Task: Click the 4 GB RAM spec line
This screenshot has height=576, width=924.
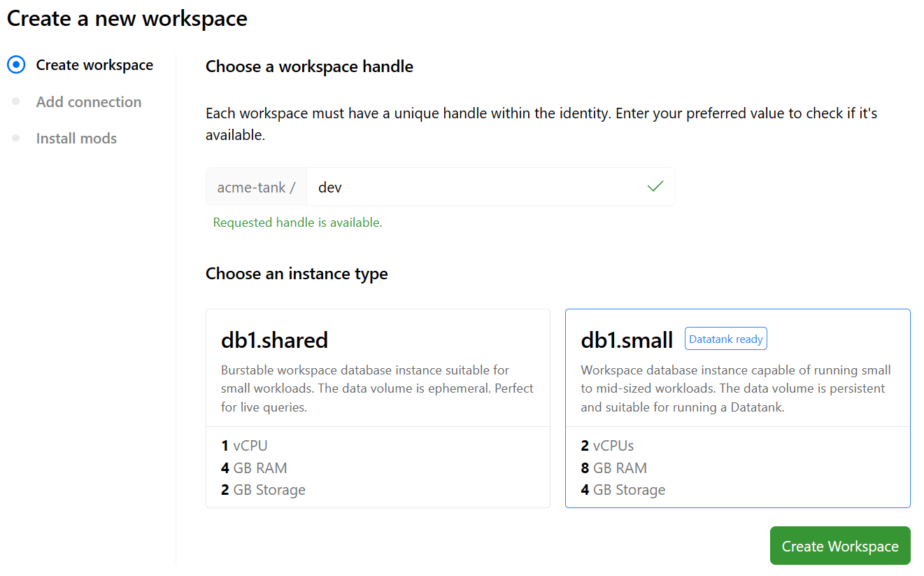Action: (254, 468)
